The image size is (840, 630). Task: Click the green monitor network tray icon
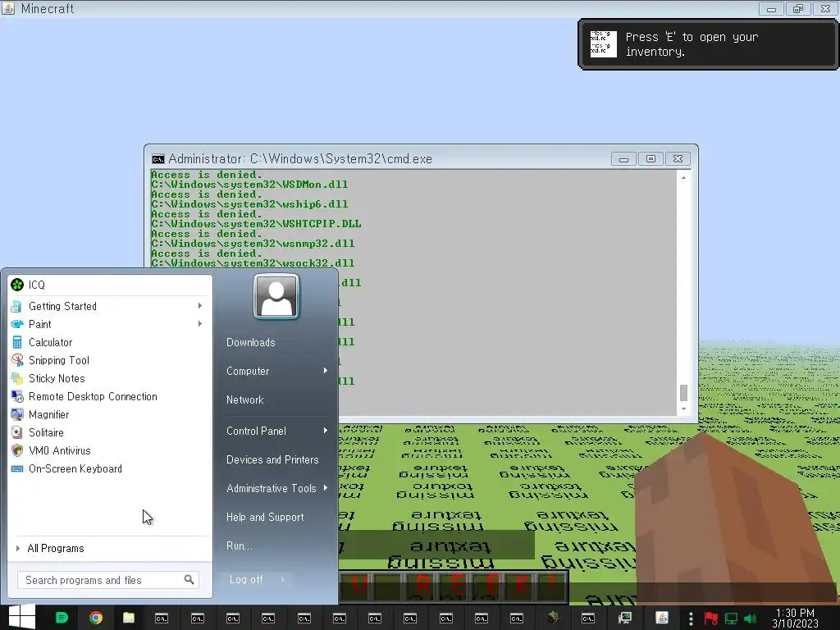pos(731,619)
